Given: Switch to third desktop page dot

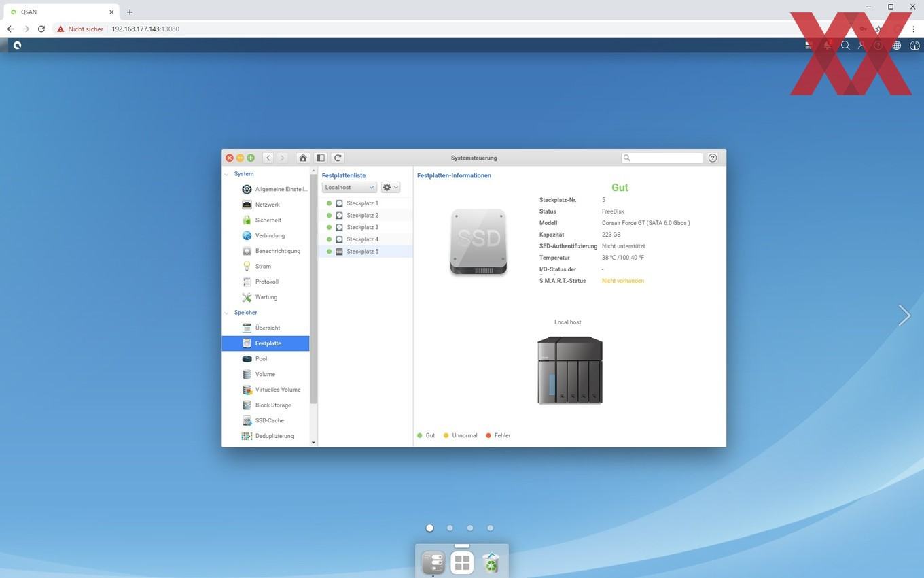Looking at the screenshot, I should pyautogui.click(x=470, y=528).
